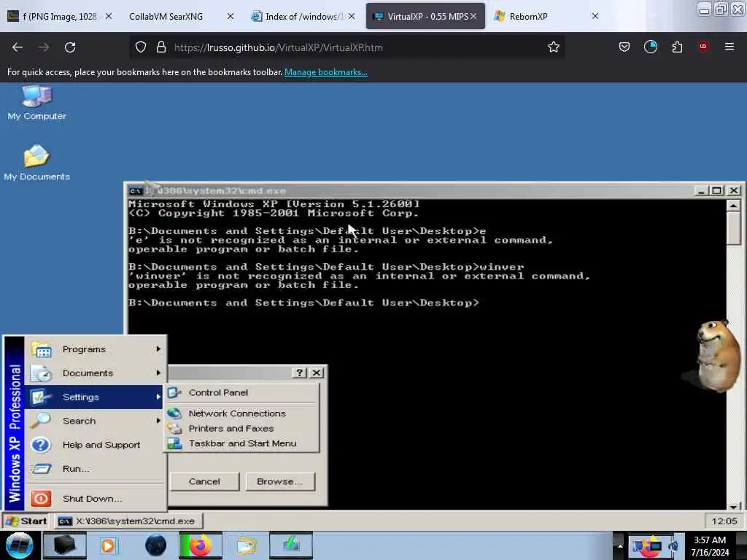Click the Run dialog help question button
This screenshot has width=747, height=560.
299,373
